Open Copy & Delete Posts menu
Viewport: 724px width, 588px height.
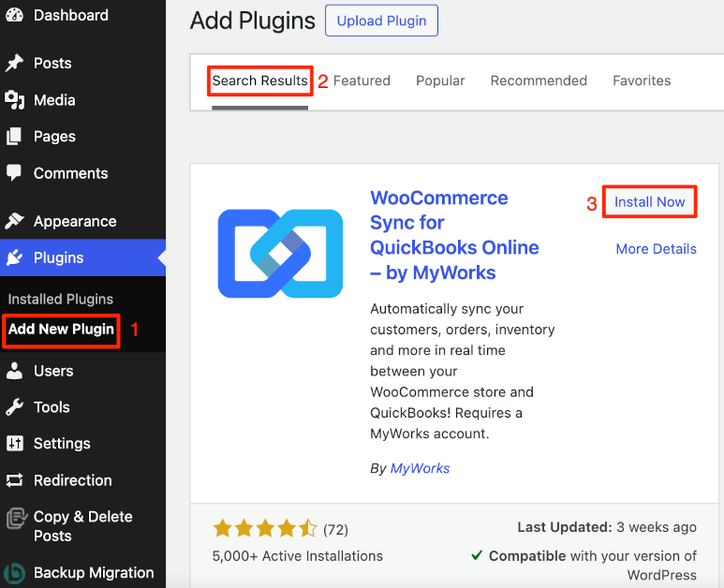tap(82, 526)
